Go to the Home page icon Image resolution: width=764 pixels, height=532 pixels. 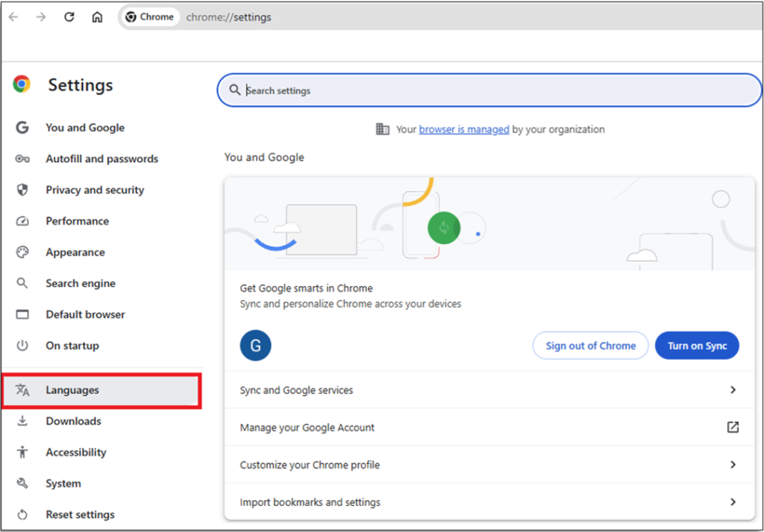[97, 17]
